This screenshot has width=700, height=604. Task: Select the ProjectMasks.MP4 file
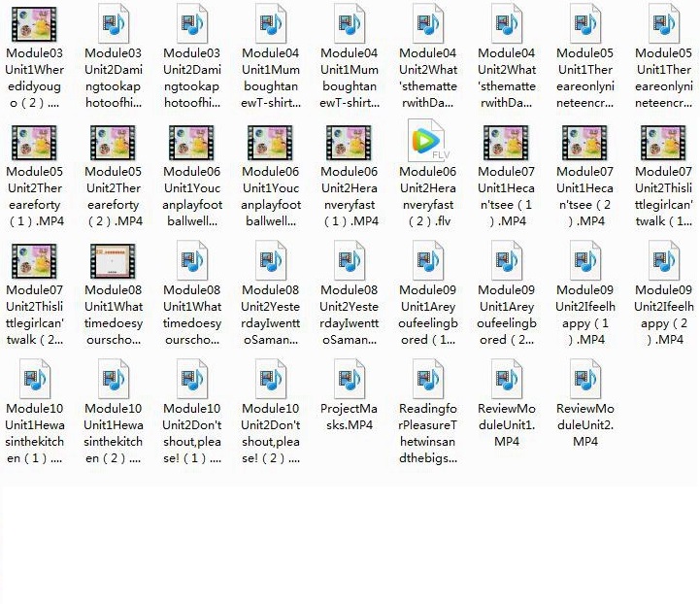click(x=349, y=377)
